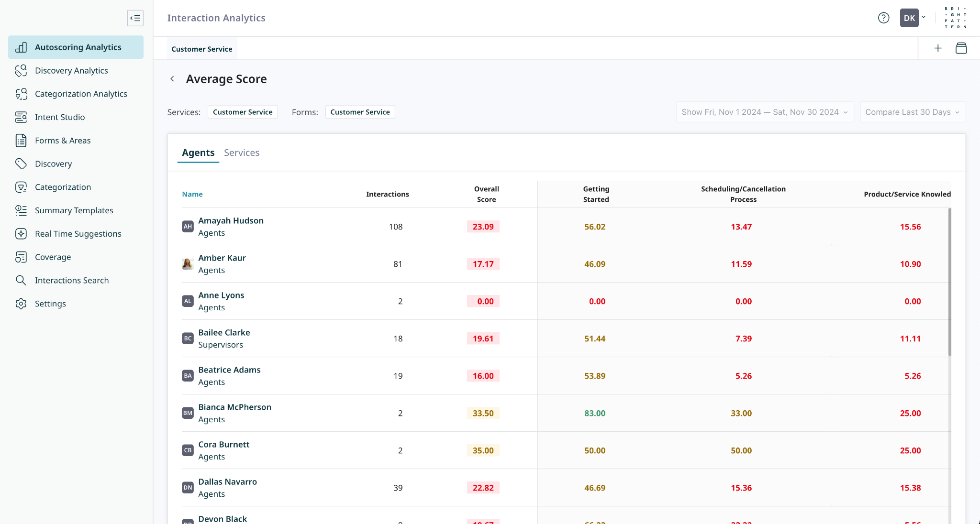Open the Forms Customer Service selector

(360, 112)
